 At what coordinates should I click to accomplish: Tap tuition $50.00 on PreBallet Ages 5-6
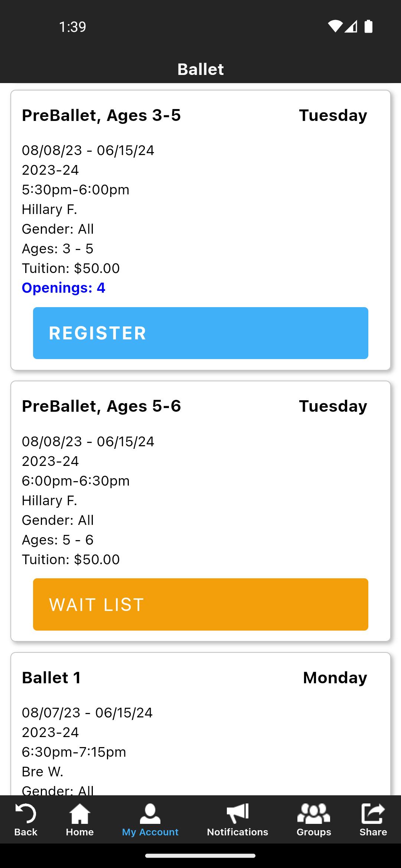click(71, 559)
